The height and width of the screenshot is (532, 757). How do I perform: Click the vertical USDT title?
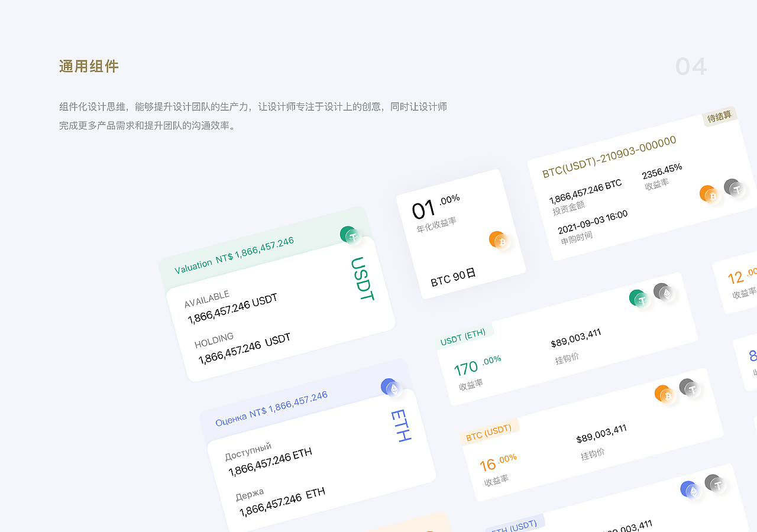coord(362,278)
